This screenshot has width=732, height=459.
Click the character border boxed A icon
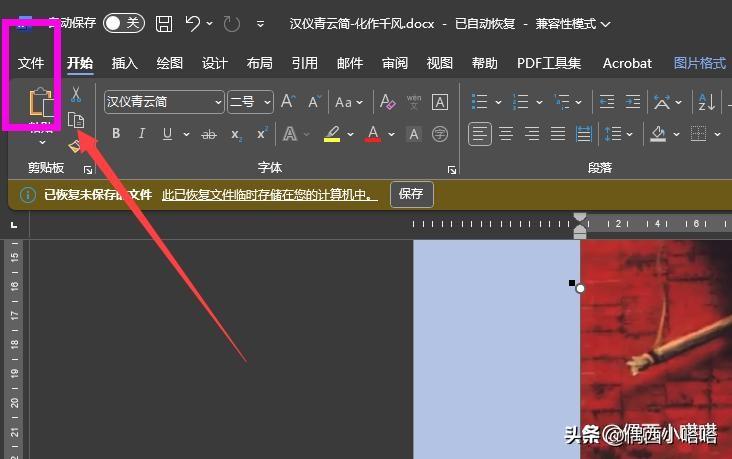pyautogui.click(x=439, y=102)
